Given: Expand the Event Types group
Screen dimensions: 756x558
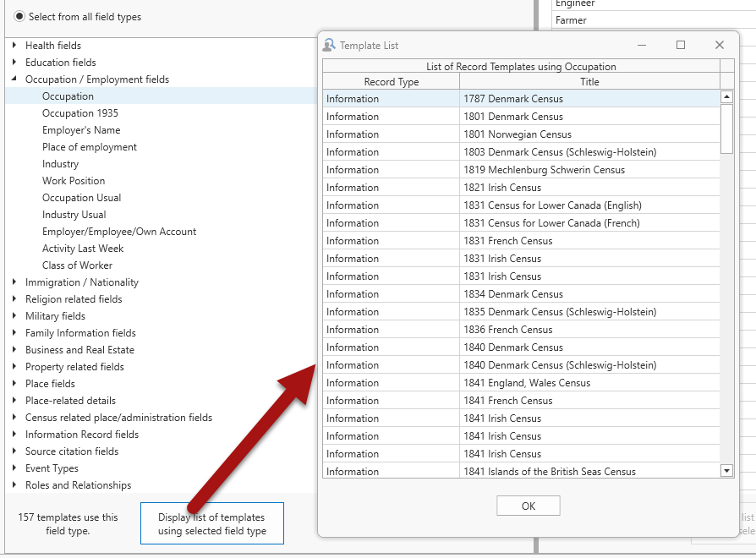Looking at the screenshot, I should (14, 468).
